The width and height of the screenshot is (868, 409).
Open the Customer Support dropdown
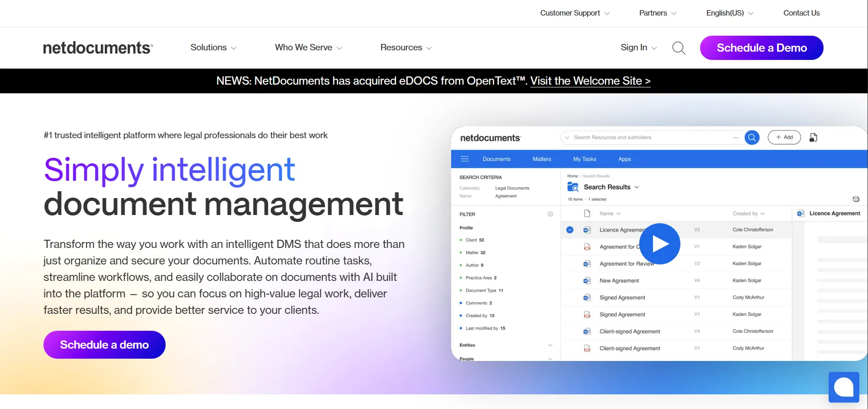point(575,13)
